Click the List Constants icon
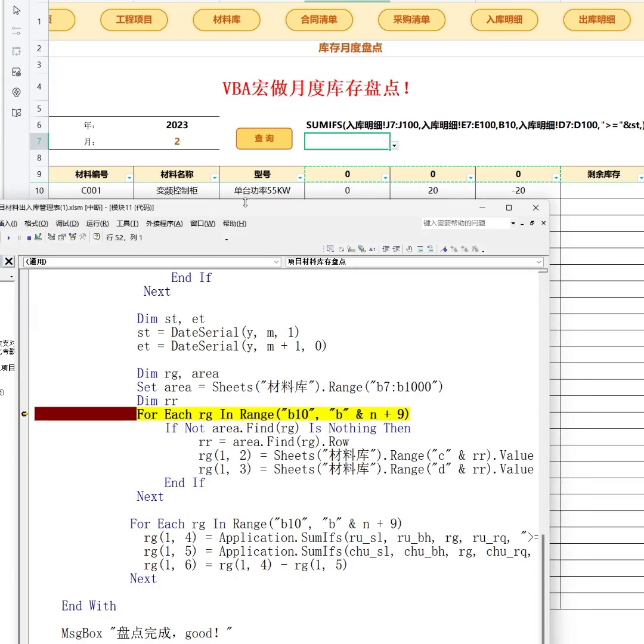 pyautogui.click(x=341, y=249)
